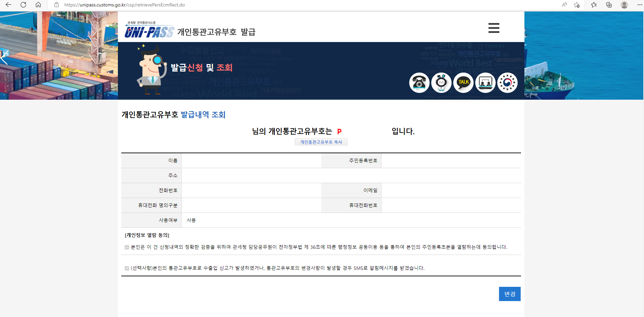Click the browser profile icon
Image resolution: width=644 pixels, height=317 pixels.
click(624, 5)
